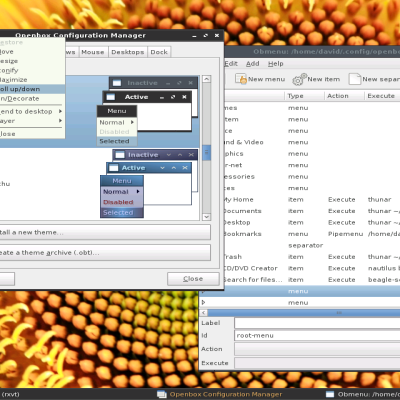
Task: Click the New menu toolbar icon in Obmenu
Action: click(x=240, y=79)
